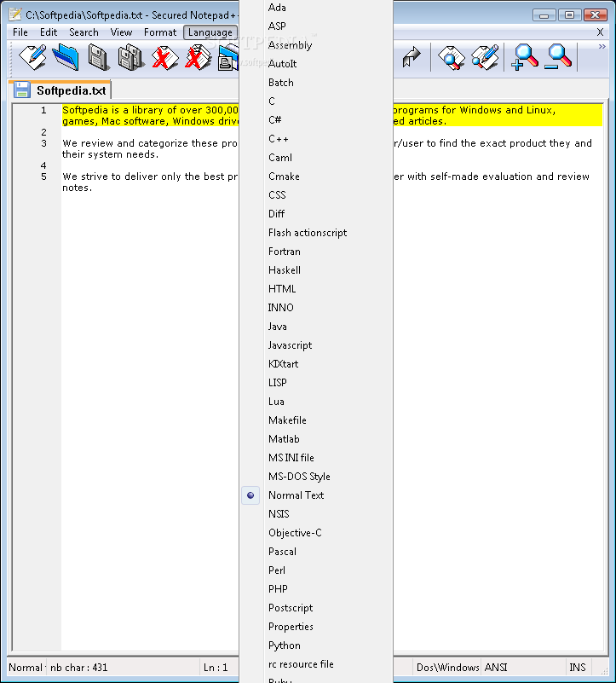Collapse the open Language menu
This screenshot has width=616, height=683.
[x=210, y=32]
